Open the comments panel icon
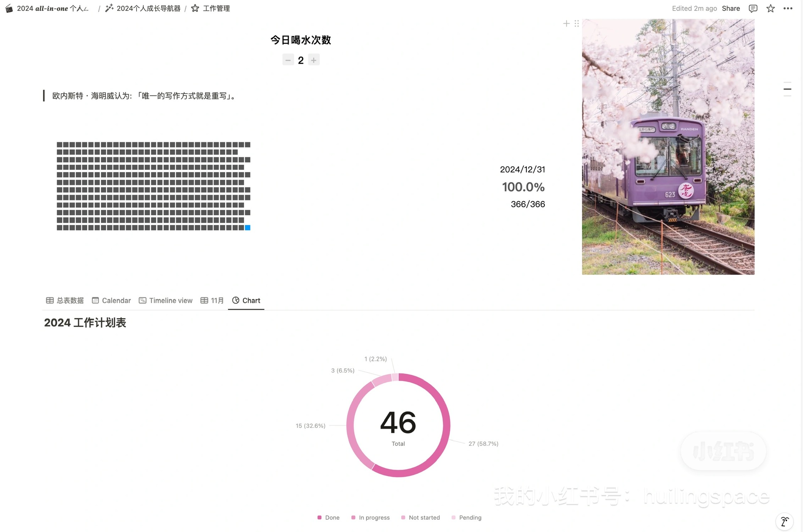The image size is (803, 532). (x=753, y=9)
